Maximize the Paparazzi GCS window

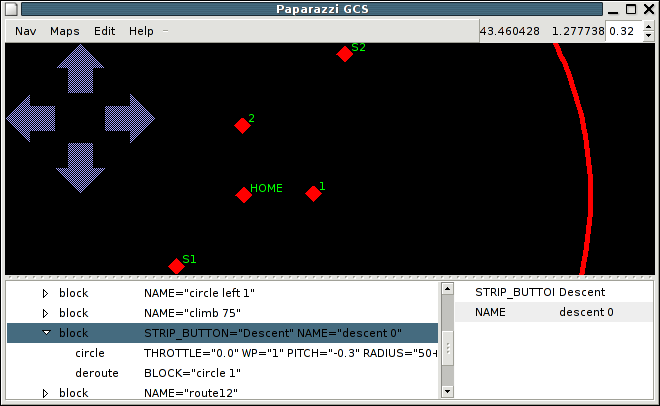tap(631, 9)
